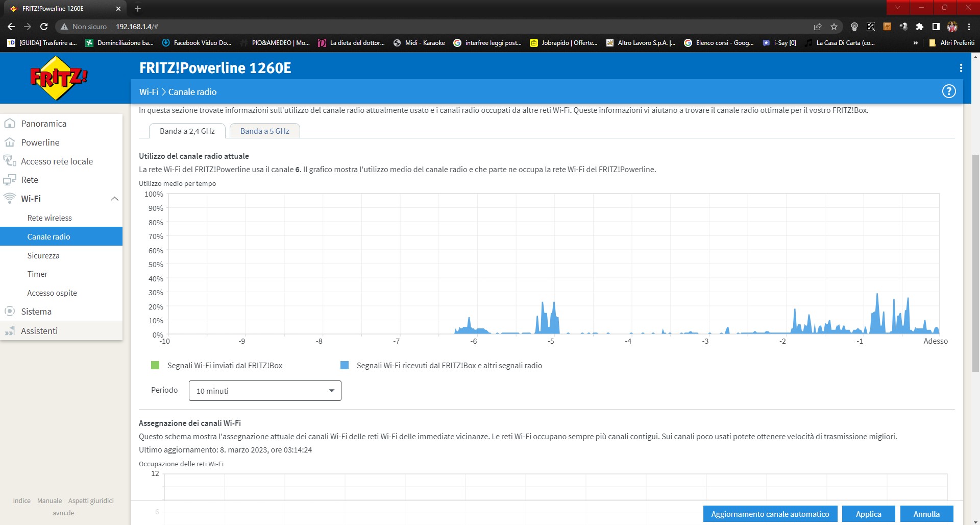The height and width of the screenshot is (525, 980).
Task: Show more bookmarks chevron
Action: (x=915, y=43)
